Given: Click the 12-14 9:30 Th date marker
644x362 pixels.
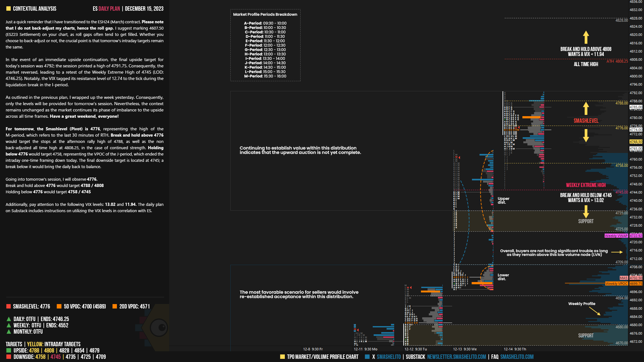Looking at the screenshot, I should pyautogui.click(x=515, y=349).
